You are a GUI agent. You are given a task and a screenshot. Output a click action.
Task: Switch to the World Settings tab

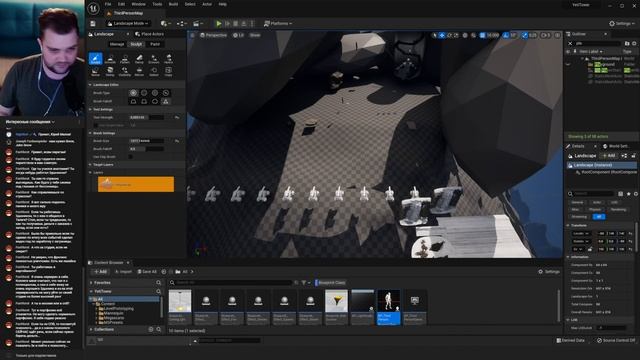pyautogui.click(x=616, y=146)
